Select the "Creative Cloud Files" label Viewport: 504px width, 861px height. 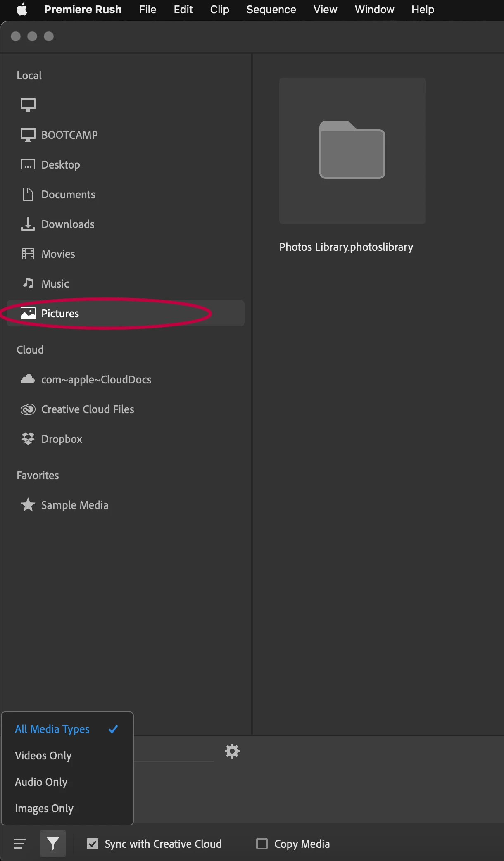click(x=88, y=409)
